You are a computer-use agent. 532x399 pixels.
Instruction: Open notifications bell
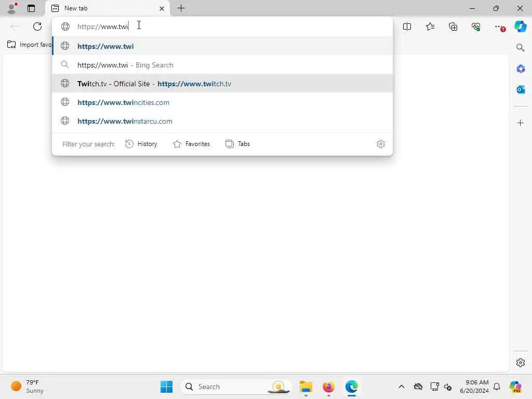coord(497,387)
